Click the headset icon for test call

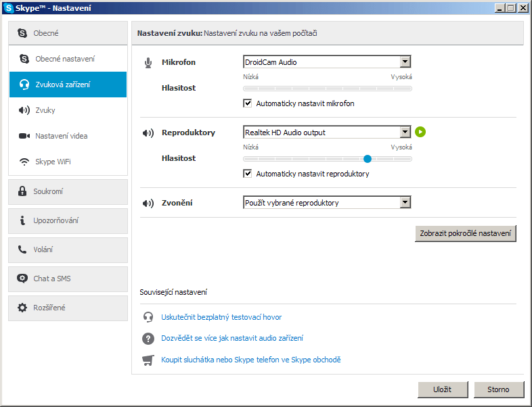click(148, 317)
